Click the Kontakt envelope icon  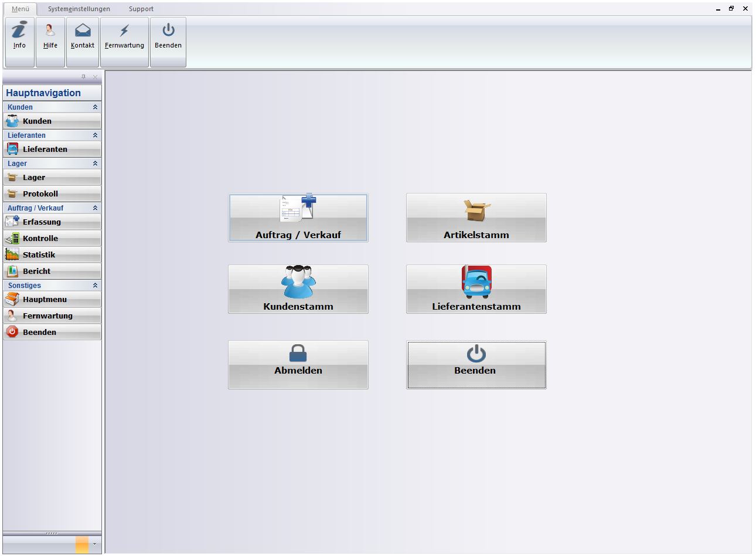point(83,30)
